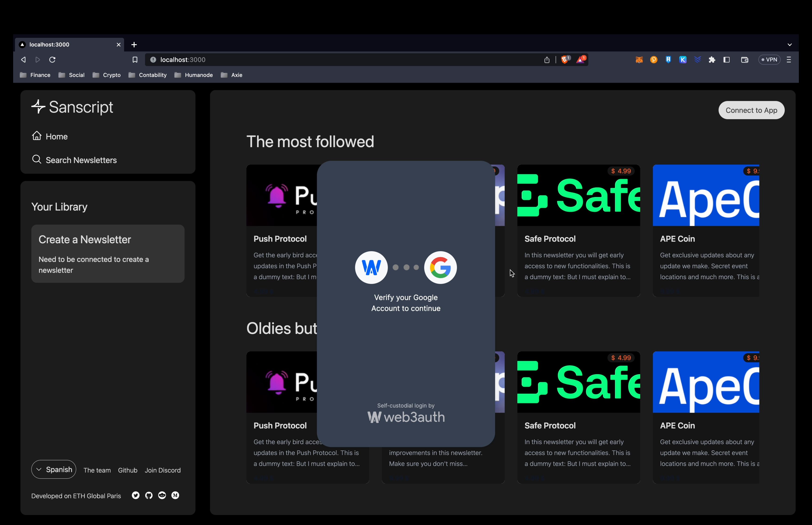812x525 pixels.
Task: Click the Sanscript logo in the sidebar
Action: click(x=72, y=107)
